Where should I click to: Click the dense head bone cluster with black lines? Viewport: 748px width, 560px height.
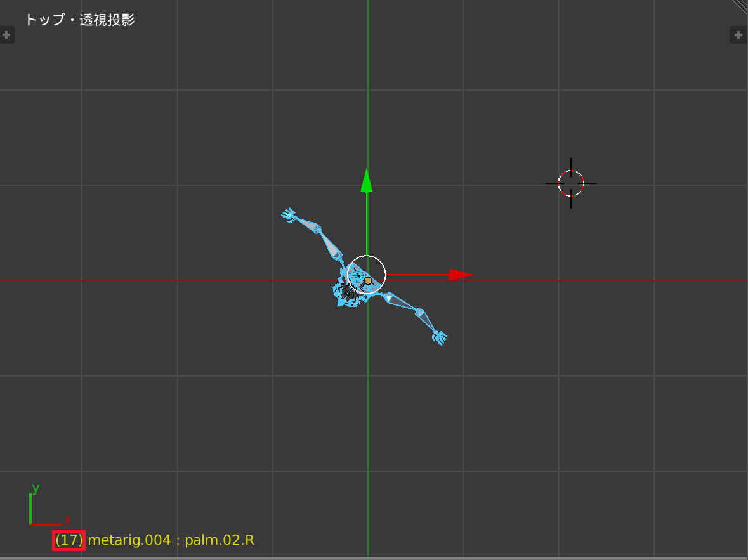[x=348, y=293]
